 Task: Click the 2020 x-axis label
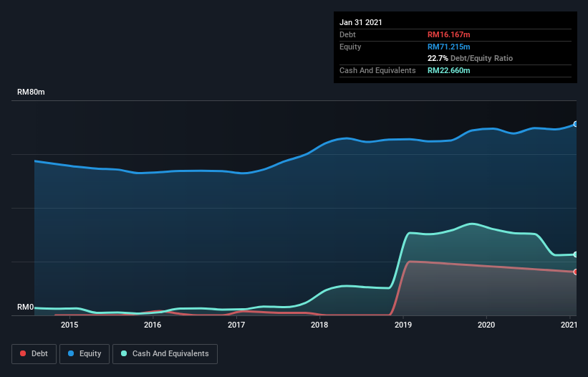486,325
